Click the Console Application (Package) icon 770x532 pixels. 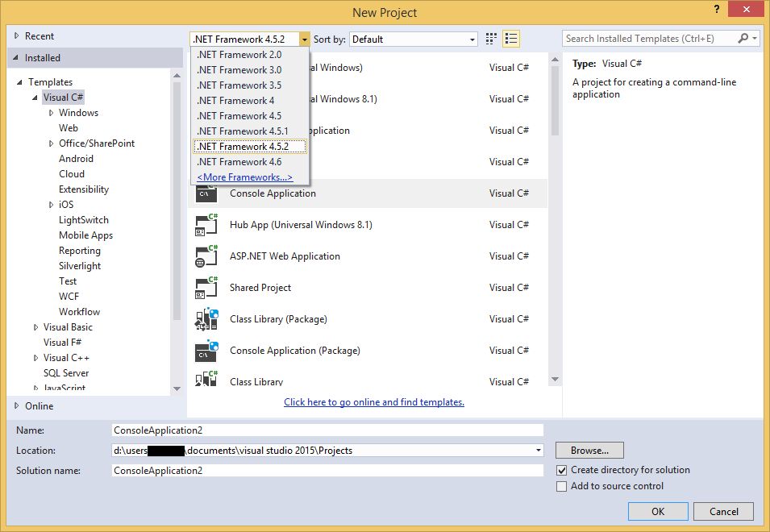[x=206, y=351]
